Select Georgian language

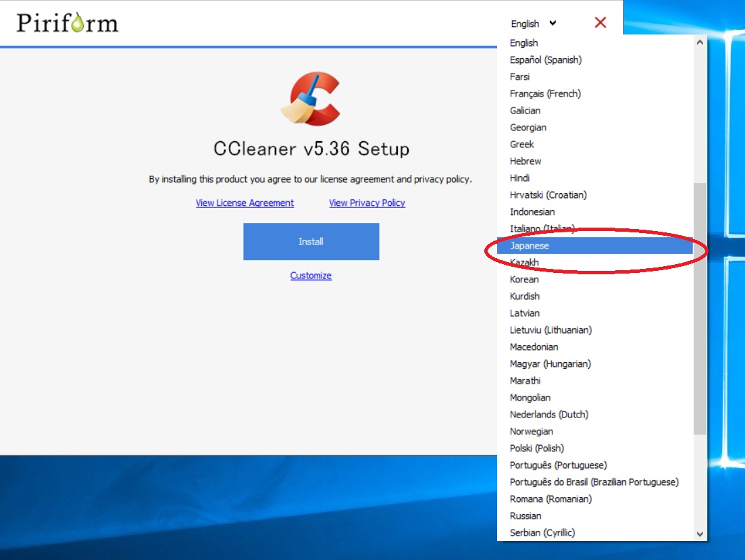point(595,128)
